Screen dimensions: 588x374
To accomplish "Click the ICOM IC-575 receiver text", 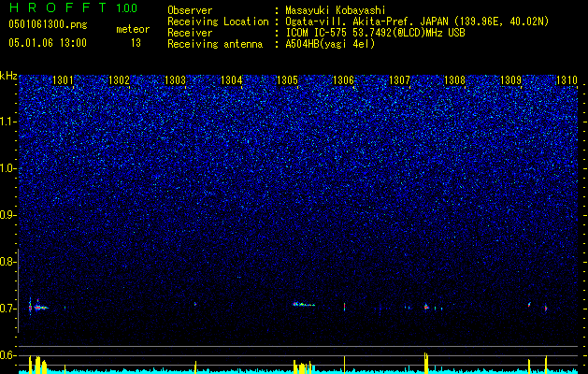I will tap(375, 33).
